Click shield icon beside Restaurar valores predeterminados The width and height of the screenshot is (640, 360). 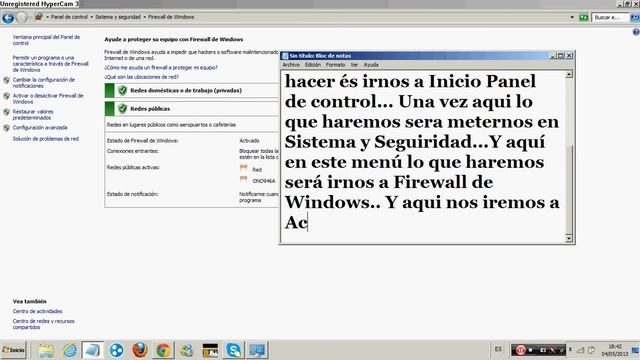coord(7,112)
